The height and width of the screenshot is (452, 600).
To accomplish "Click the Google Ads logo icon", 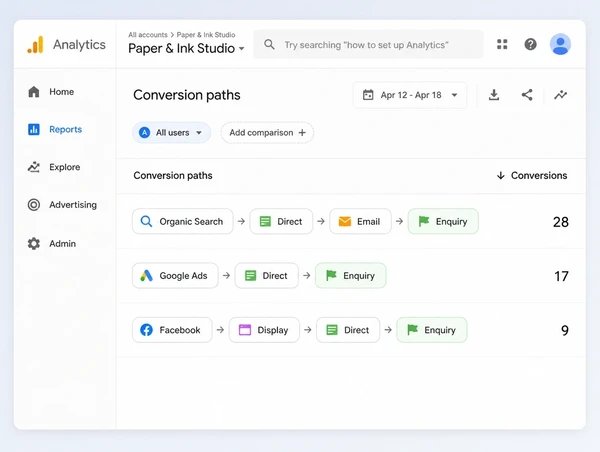I will (x=146, y=276).
